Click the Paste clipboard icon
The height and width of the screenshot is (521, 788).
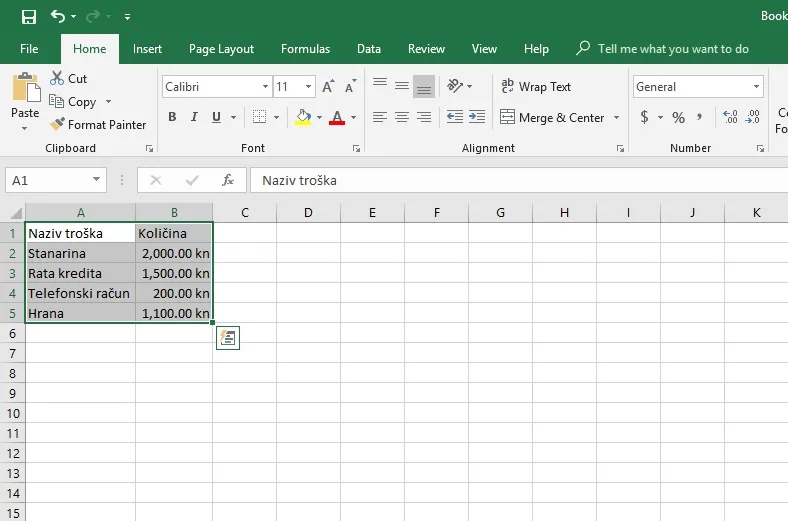click(25, 88)
